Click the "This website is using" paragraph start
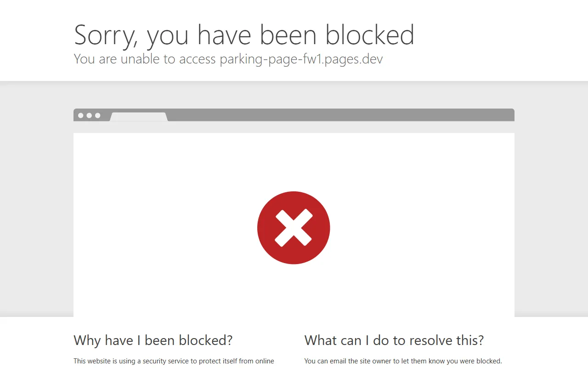The width and height of the screenshot is (588, 368). point(104,361)
